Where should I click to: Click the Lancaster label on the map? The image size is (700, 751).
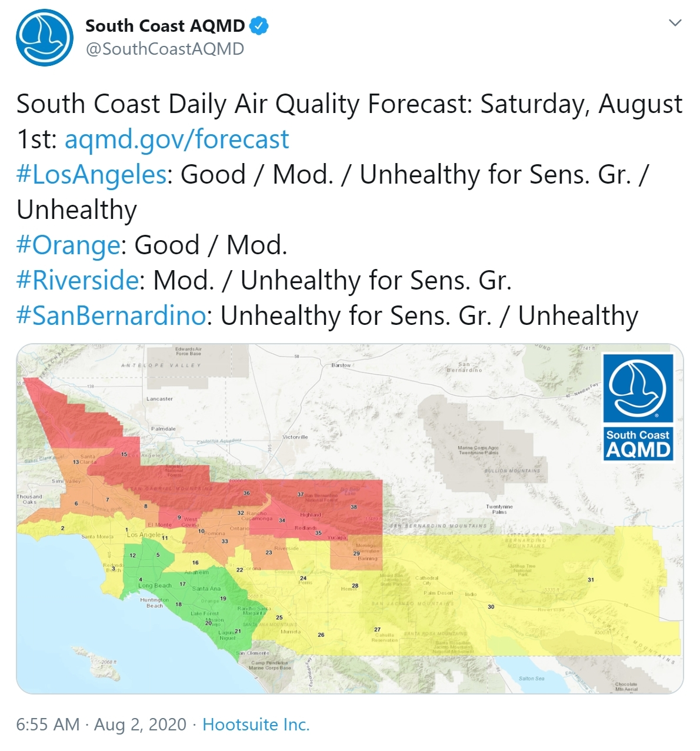click(159, 399)
